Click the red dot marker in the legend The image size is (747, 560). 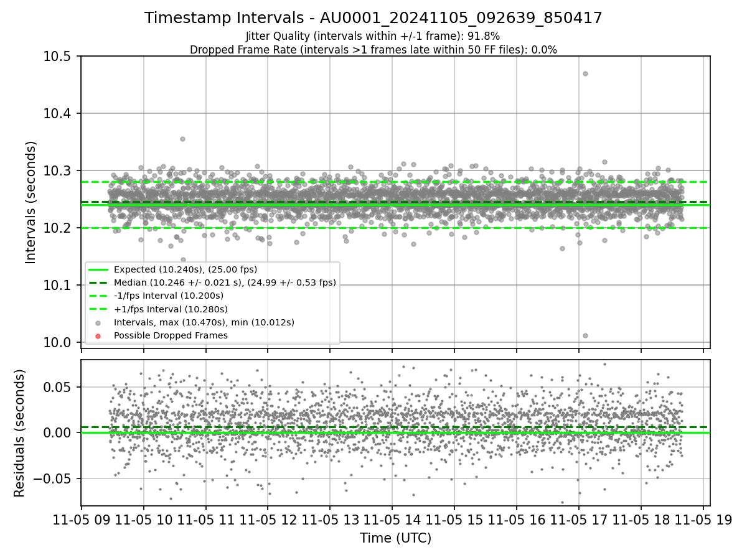tap(98, 336)
